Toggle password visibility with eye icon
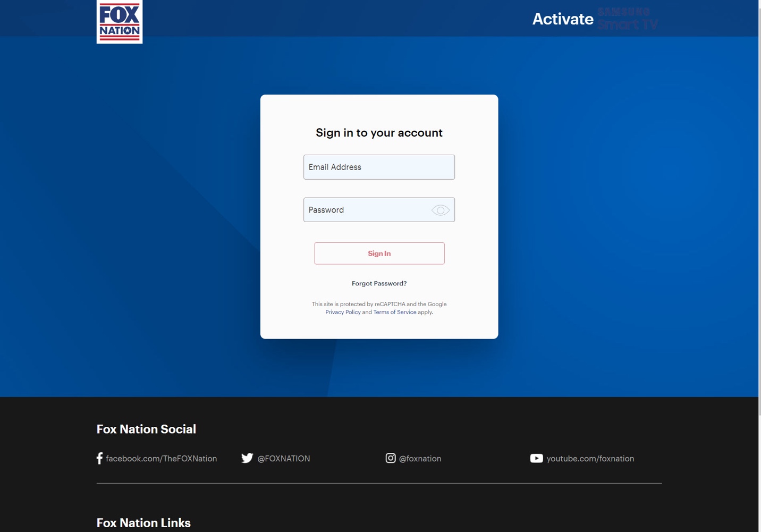 pos(440,210)
